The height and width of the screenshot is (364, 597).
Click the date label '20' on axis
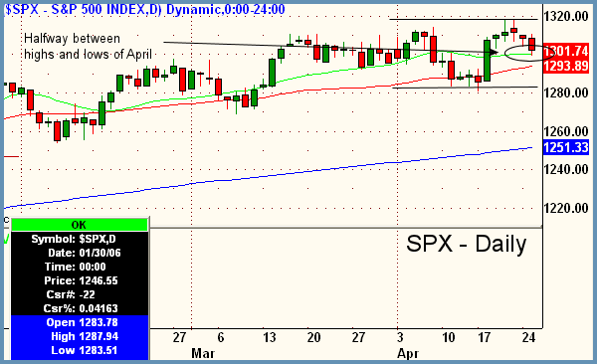coord(313,337)
